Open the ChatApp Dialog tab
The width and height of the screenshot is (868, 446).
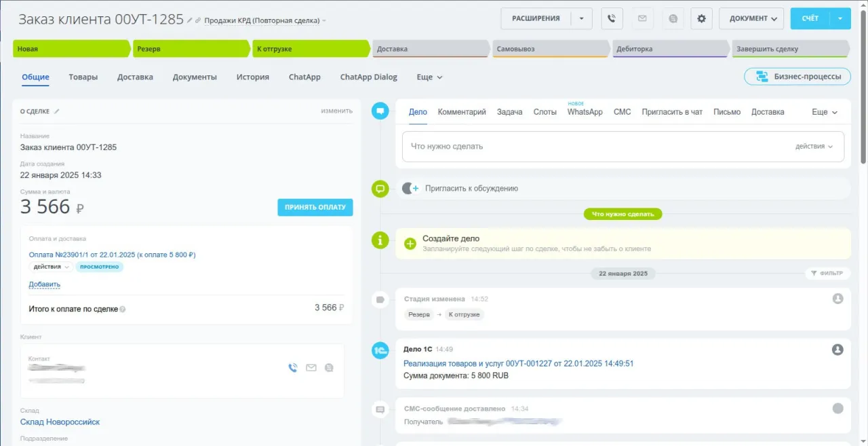[x=369, y=77]
